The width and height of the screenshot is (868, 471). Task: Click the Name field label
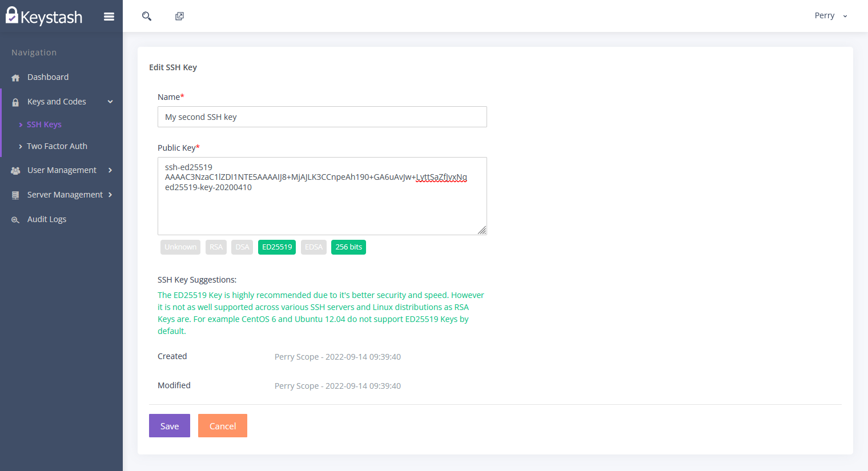[x=171, y=97]
